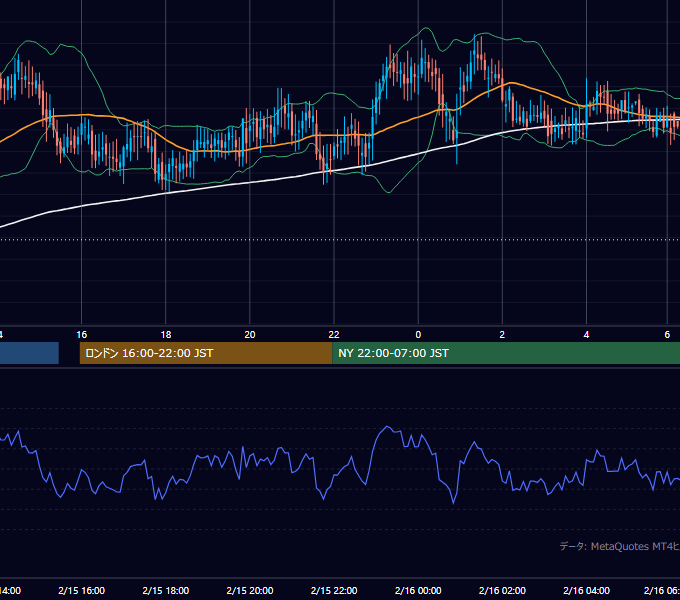Click the 2/15 20:00 date label
This screenshot has width=680, height=600.
[x=250, y=590]
